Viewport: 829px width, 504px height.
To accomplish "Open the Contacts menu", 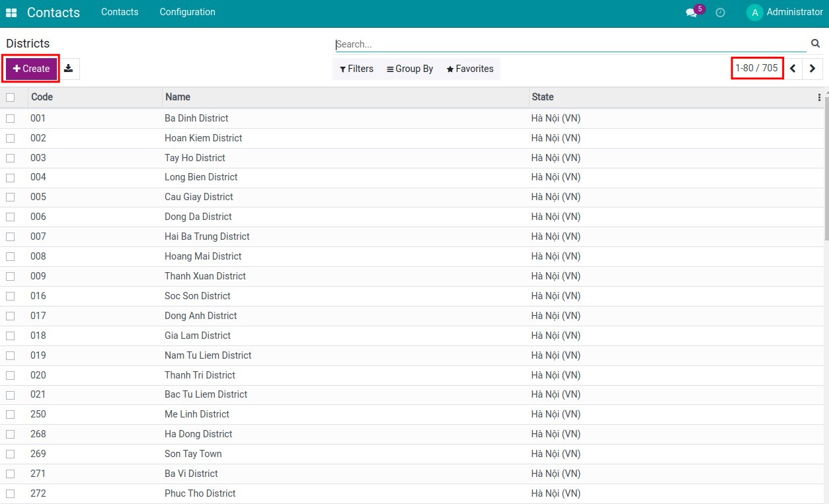I will pos(119,12).
